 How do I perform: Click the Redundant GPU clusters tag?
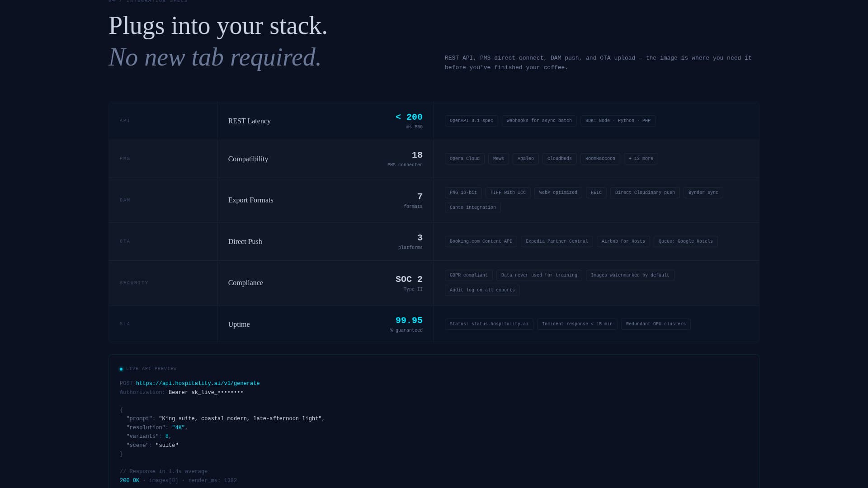[656, 324]
